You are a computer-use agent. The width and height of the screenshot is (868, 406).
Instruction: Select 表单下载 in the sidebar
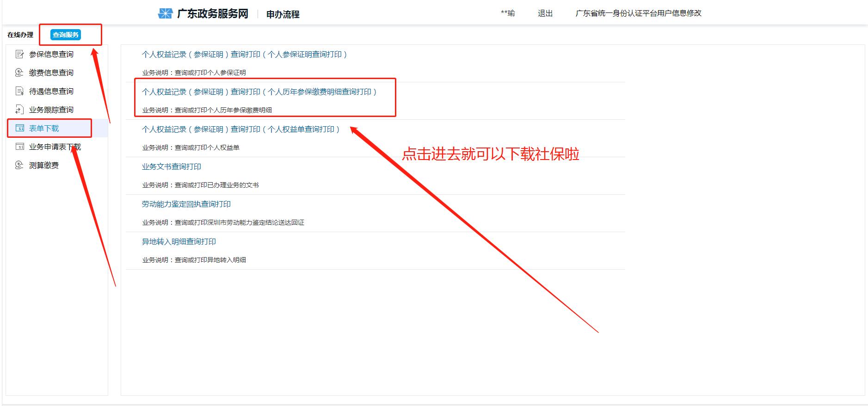point(44,128)
